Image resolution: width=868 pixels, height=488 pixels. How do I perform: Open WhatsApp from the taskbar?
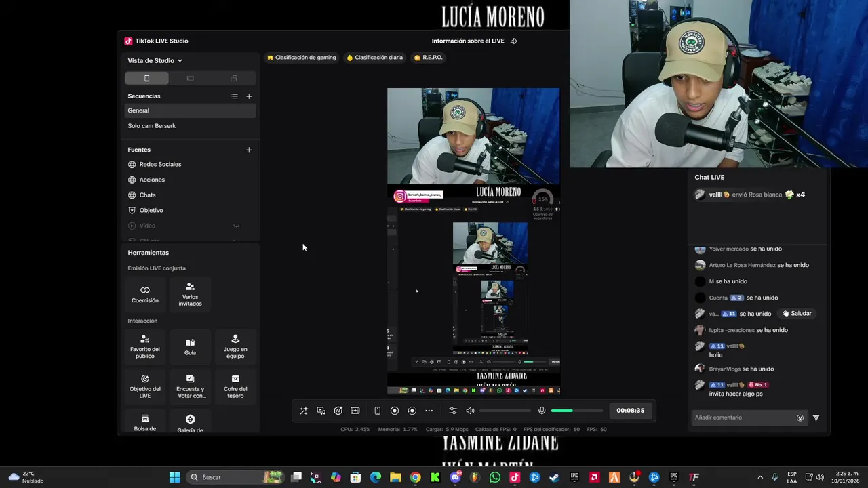tap(494, 477)
